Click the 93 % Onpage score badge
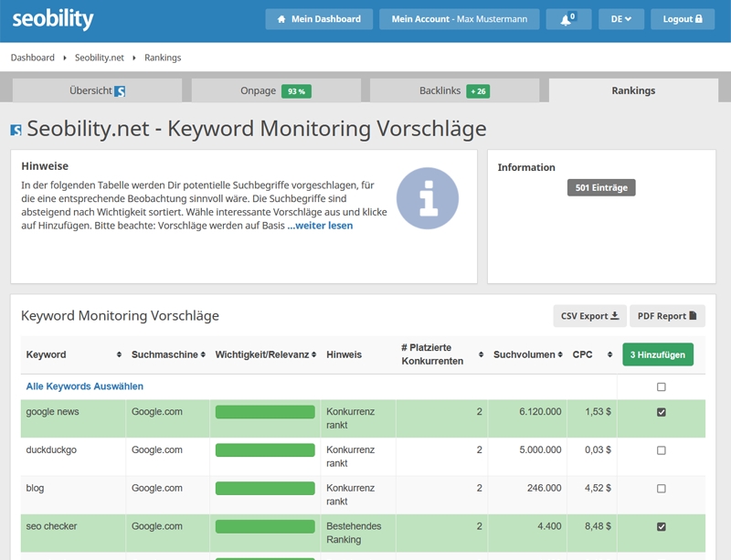This screenshot has width=731, height=560. [296, 91]
